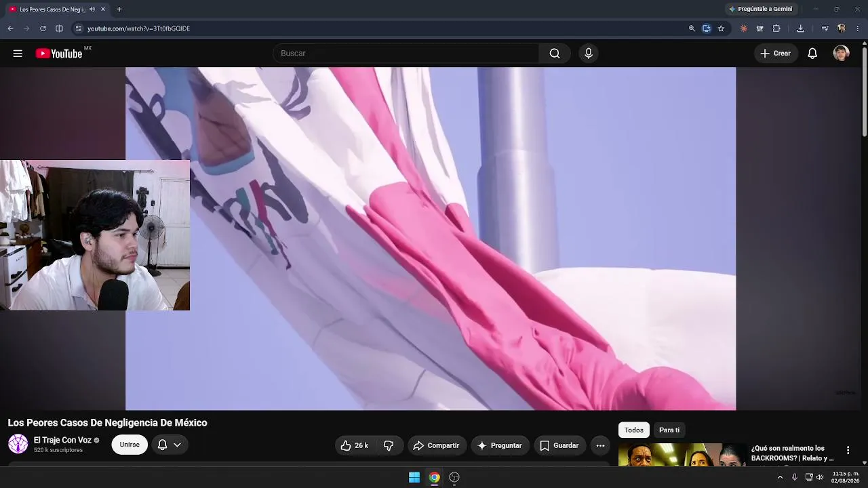Viewport: 868px width, 488px height.
Task: View site information icon in address bar
Action: [79, 28]
